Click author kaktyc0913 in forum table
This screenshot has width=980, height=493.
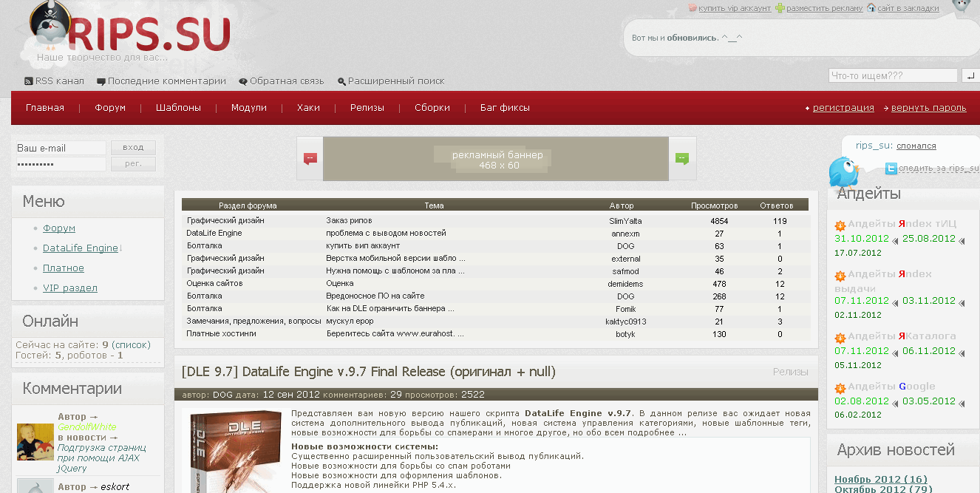(625, 322)
